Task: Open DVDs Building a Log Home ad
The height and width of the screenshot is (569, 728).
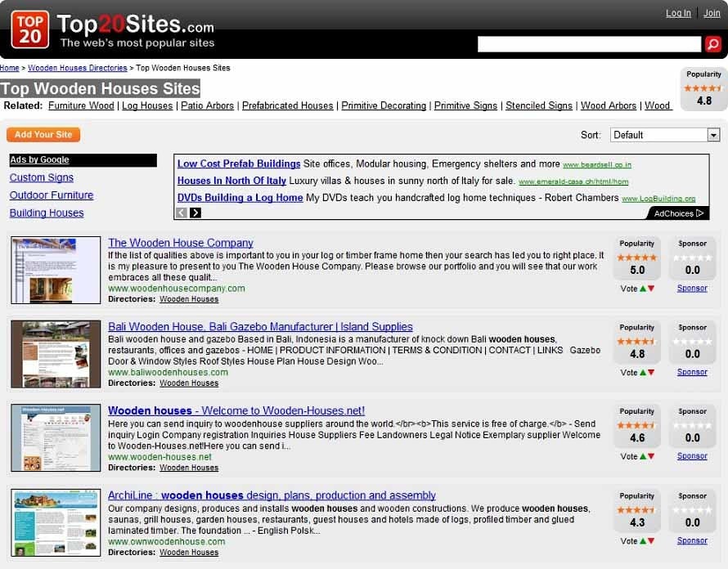Action: tap(240, 198)
